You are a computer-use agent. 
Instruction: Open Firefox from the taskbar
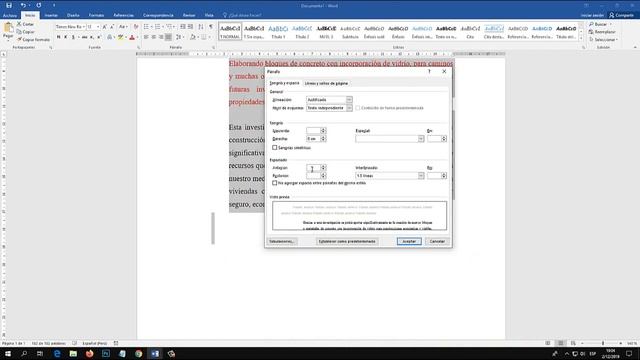coord(89,353)
